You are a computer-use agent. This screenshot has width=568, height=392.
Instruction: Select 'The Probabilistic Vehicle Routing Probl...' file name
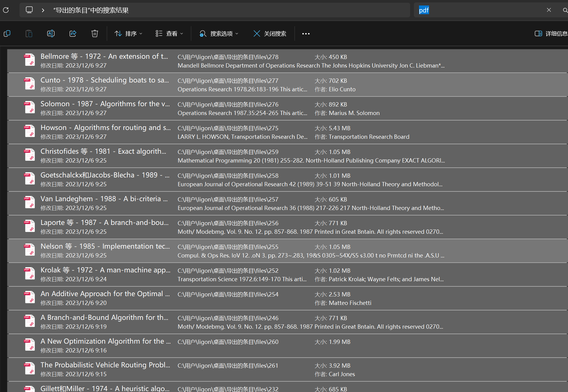tap(105, 365)
